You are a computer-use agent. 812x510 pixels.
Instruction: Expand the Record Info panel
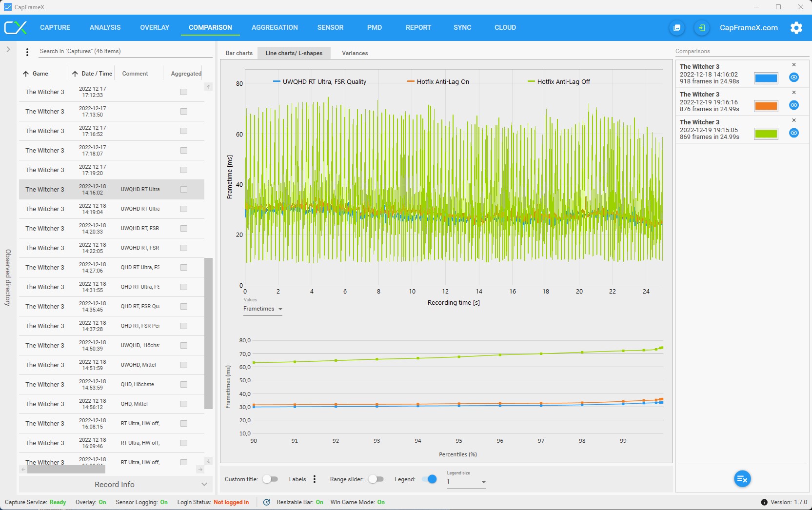(116, 485)
